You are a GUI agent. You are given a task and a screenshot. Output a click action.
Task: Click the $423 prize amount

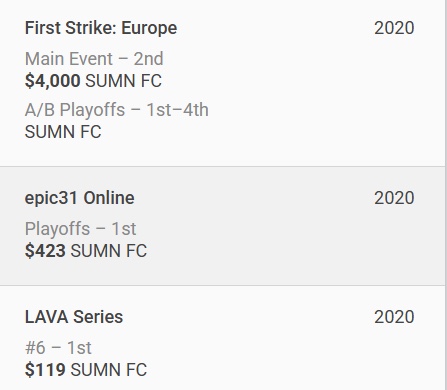[45, 251]
